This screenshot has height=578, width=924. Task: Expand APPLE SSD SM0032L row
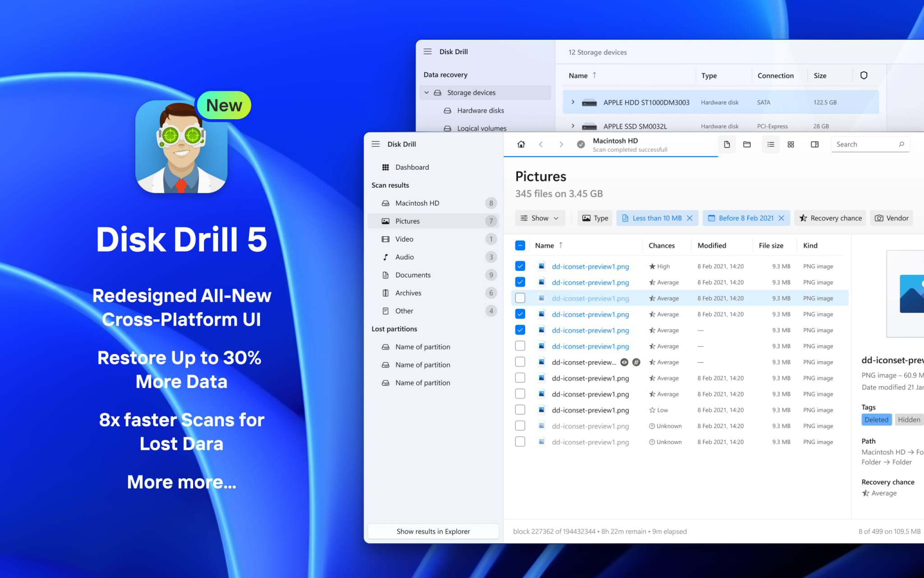point(573,126)
